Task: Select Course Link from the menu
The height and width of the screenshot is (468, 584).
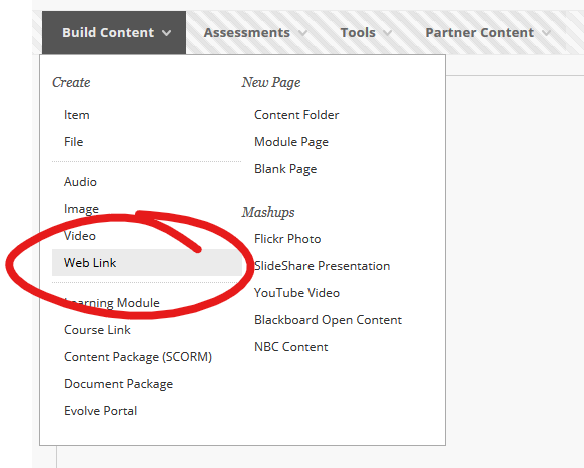Action: point(97,330)
